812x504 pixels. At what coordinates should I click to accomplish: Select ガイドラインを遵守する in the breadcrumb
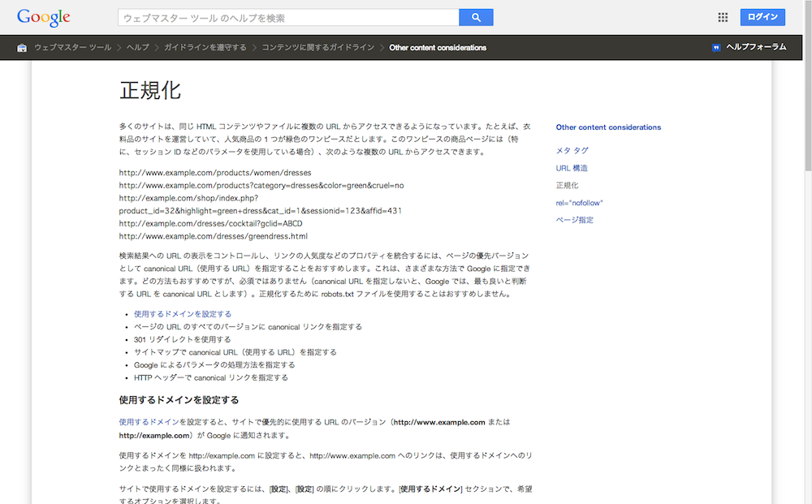point(205,48)
